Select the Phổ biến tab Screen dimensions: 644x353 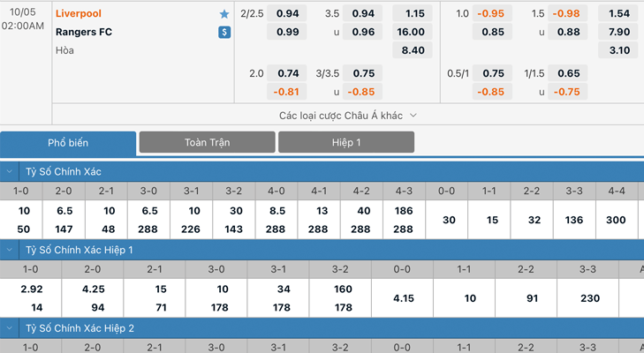[68, 143]
